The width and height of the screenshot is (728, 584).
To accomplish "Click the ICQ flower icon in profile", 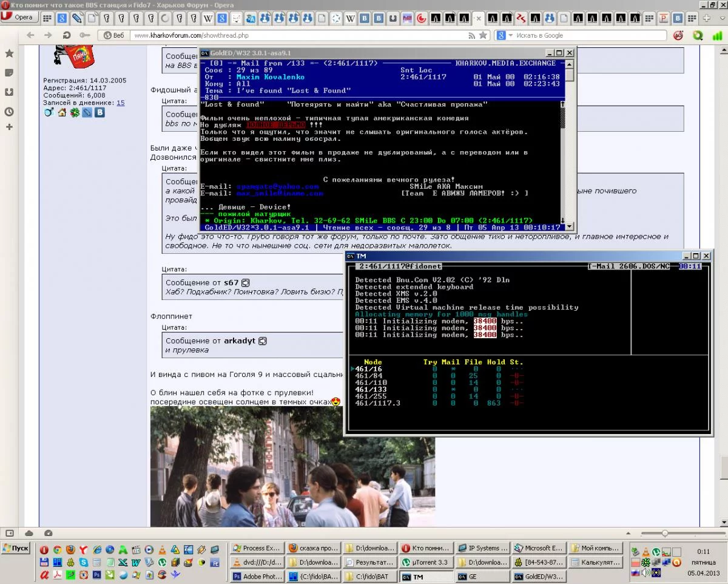I will pos(74,112).
